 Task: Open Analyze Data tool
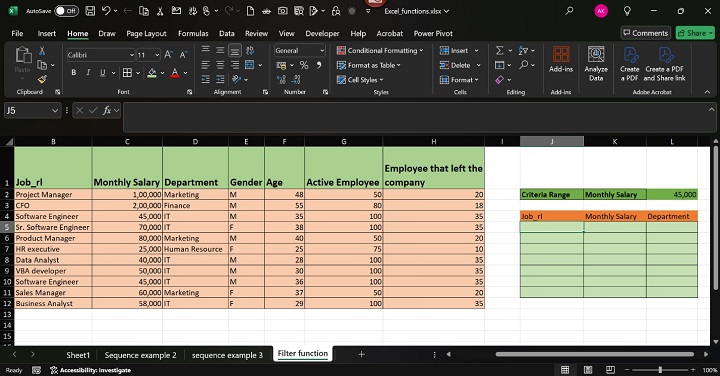pyautogui.click(x=596, y=64)
